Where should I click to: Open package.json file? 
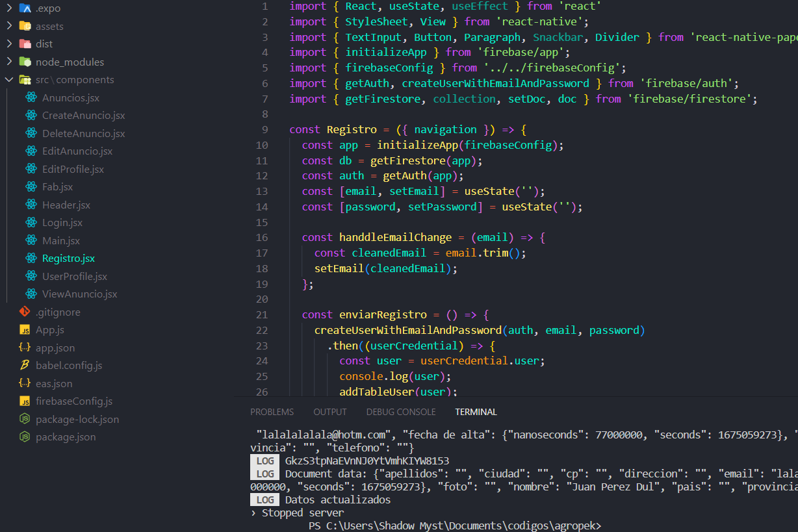[x=66, y=437]
